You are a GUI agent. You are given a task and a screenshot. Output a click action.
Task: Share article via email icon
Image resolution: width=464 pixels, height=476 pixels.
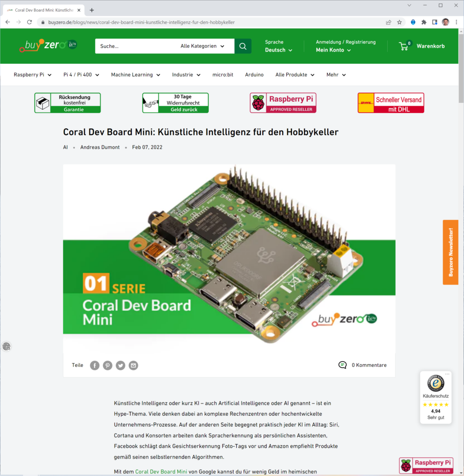(133, 365)
